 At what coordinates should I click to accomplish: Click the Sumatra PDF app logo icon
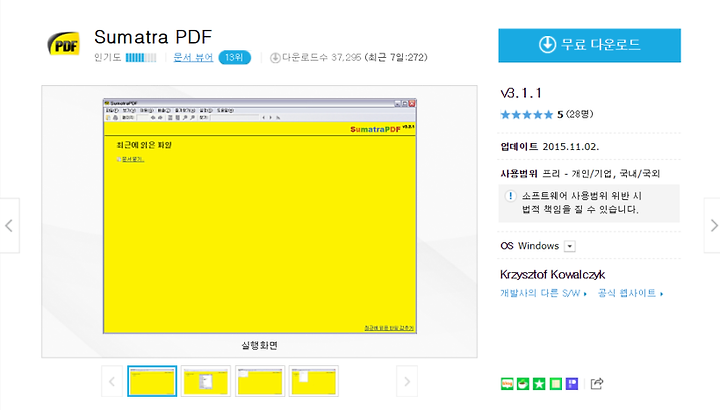point(64,44)
